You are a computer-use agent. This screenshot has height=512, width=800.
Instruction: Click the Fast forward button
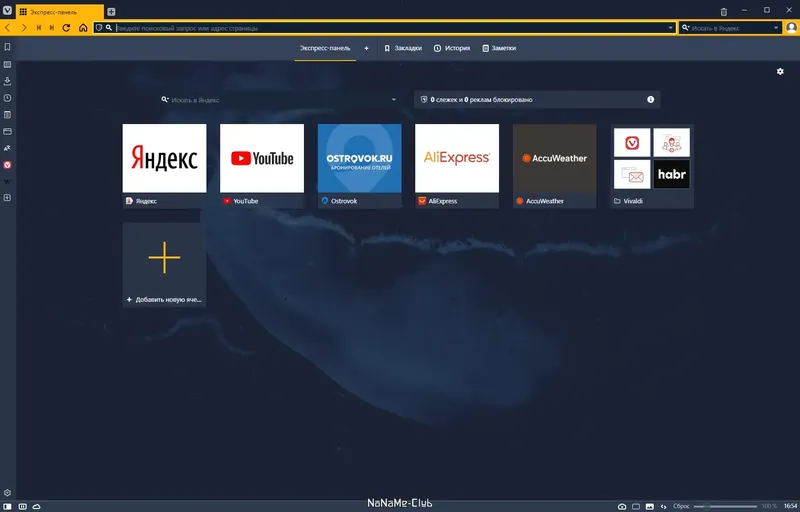pos(52,28)
